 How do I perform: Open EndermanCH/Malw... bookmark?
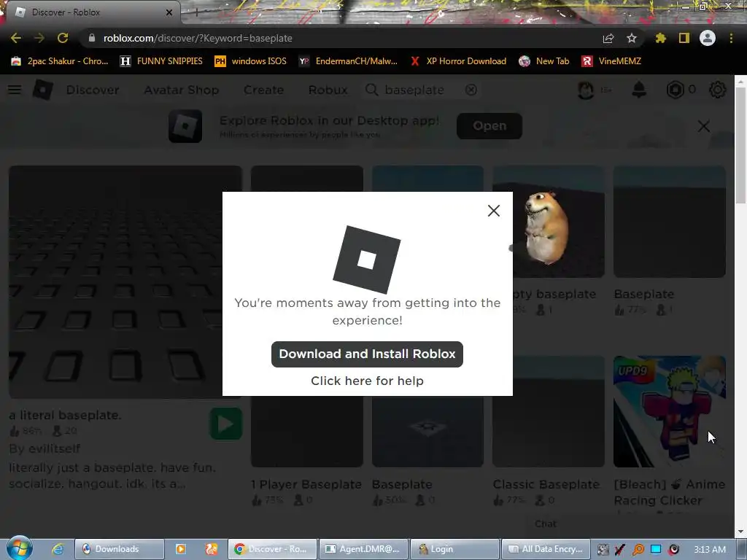tap(348, 61)
